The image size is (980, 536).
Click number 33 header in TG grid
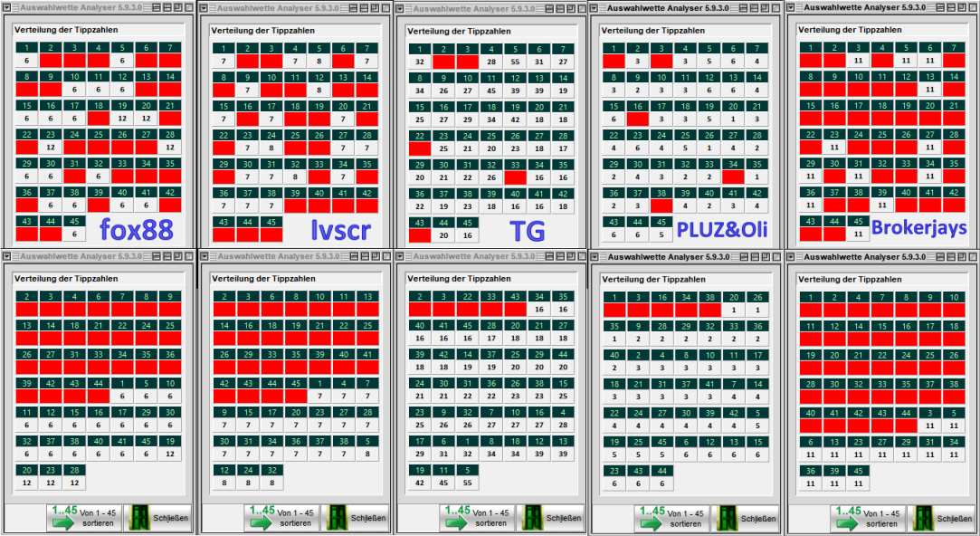click(x=514, y=165)
